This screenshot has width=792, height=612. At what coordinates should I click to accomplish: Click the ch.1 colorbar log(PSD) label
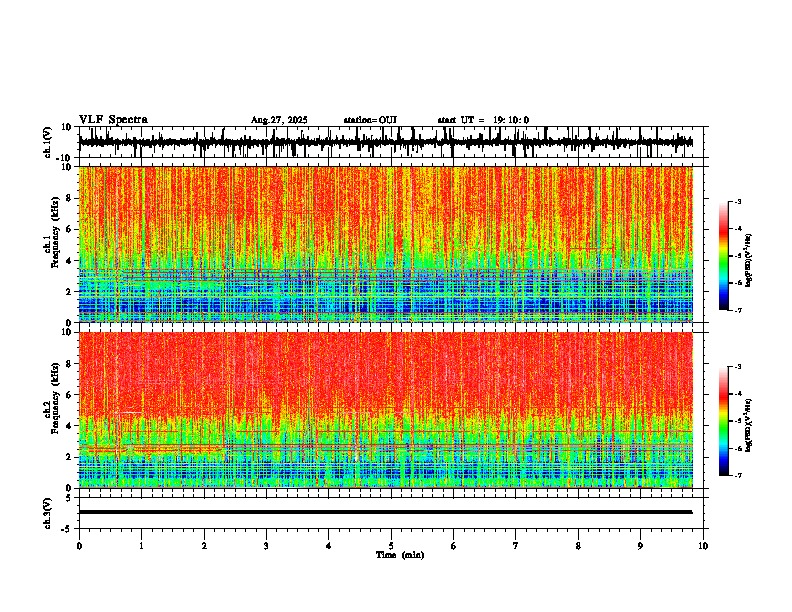tap(748, 261)
